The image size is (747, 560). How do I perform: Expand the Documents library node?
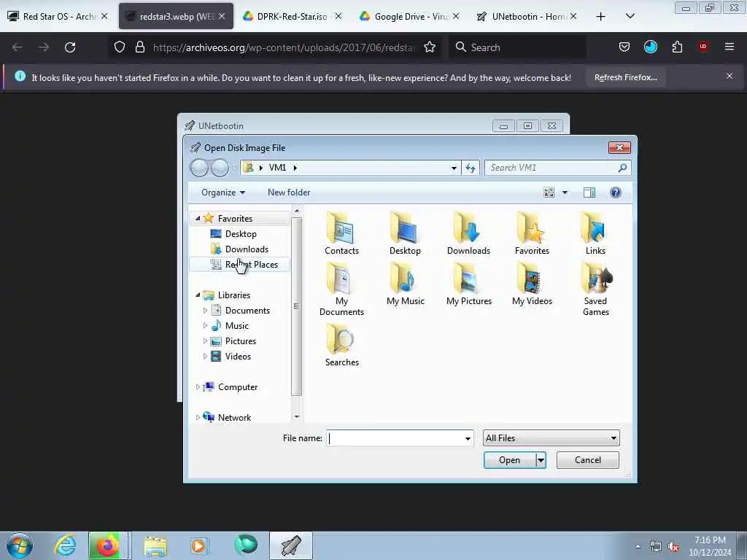[x=205, y=311]
